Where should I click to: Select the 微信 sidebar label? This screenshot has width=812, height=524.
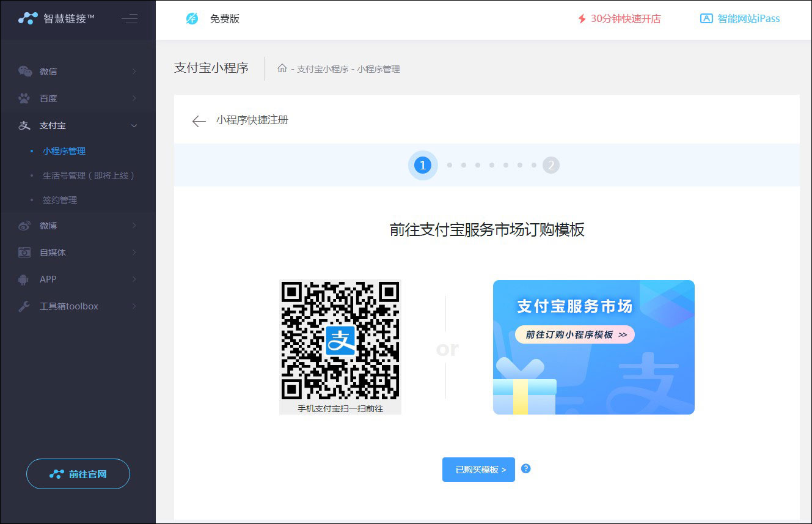48,72
